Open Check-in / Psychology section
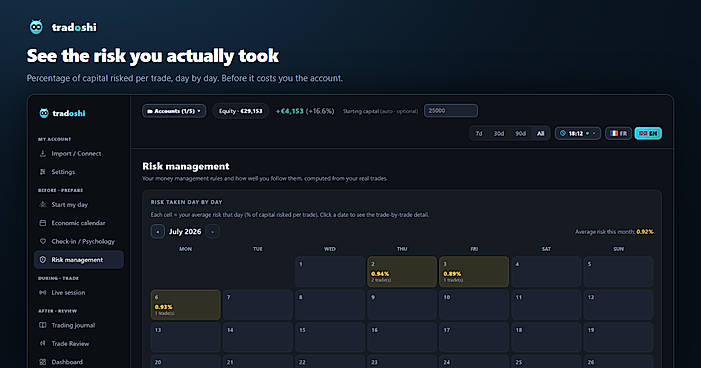Image resolution: width=701 pixels, height=368 pixels. tap(79, 241)
